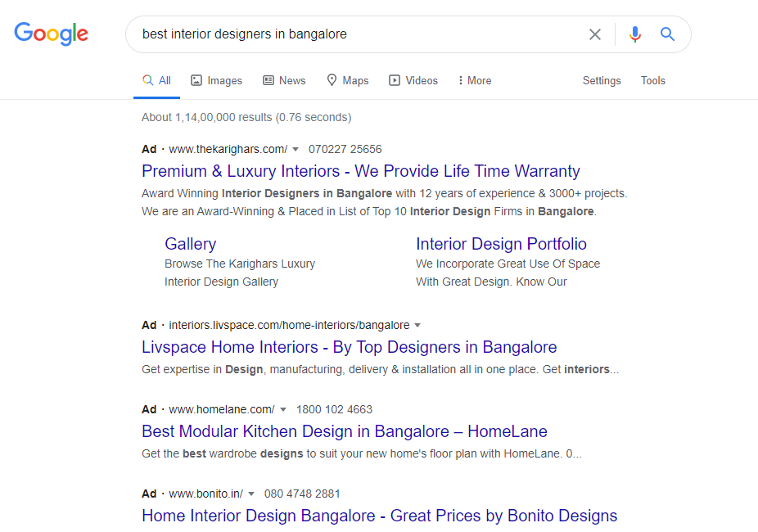Expand dropdown arrow next to thekarighars.com URL
This screenshot has width=758, height=532.
(x=296, y=149)
